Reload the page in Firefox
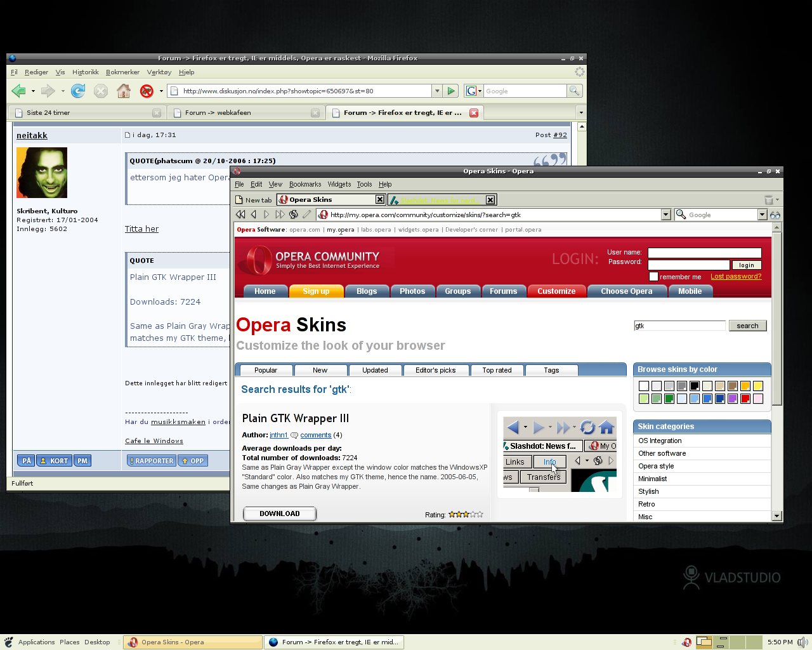Image resolution: width=812 pixels, height=650 pixels. pos(78,91)
